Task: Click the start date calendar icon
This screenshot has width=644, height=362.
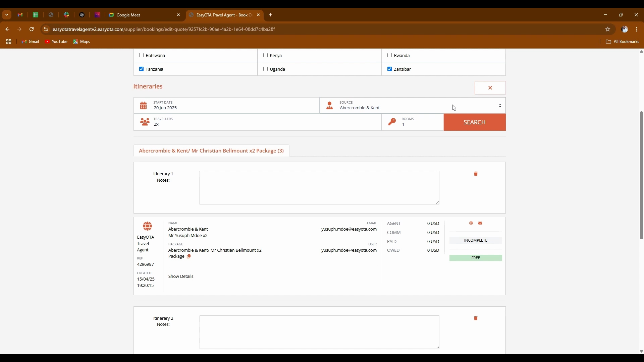Action: [x=144, y=106]
